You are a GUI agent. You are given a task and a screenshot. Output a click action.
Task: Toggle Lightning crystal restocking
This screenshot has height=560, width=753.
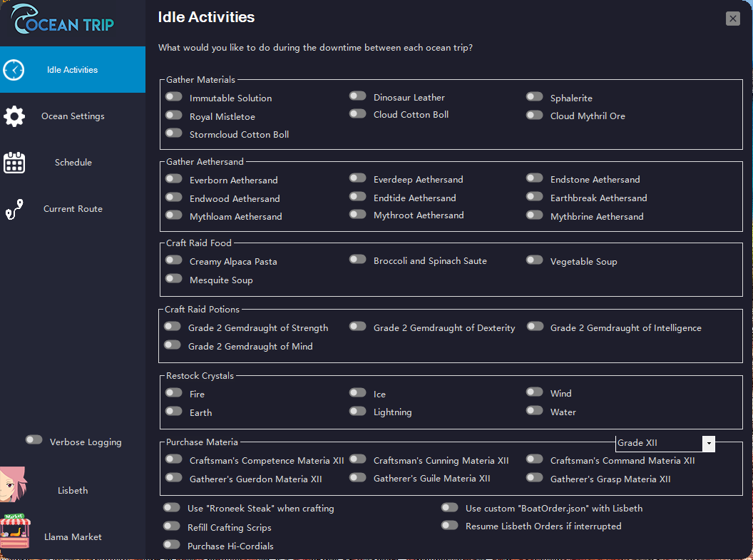pos(357,411)
